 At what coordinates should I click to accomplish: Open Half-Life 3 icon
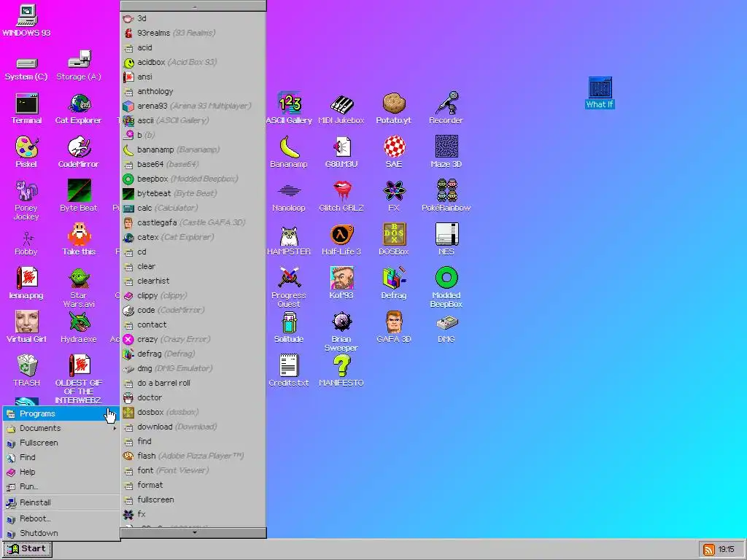(x=341, y=240)
